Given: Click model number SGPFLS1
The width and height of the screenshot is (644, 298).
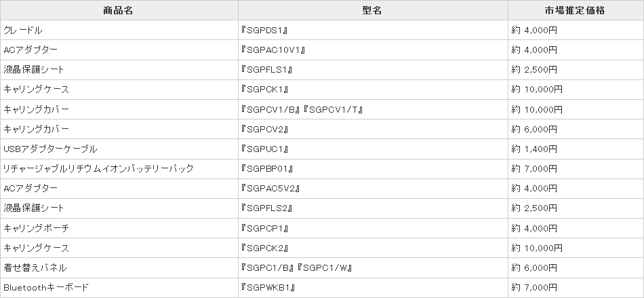Looking at the screenshot, I should coord(268,70).
